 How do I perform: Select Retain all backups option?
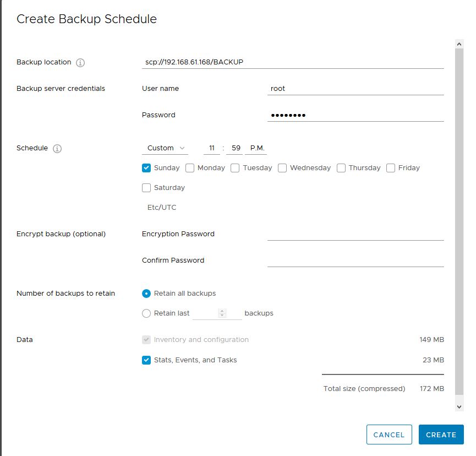[x=146, y=294]
